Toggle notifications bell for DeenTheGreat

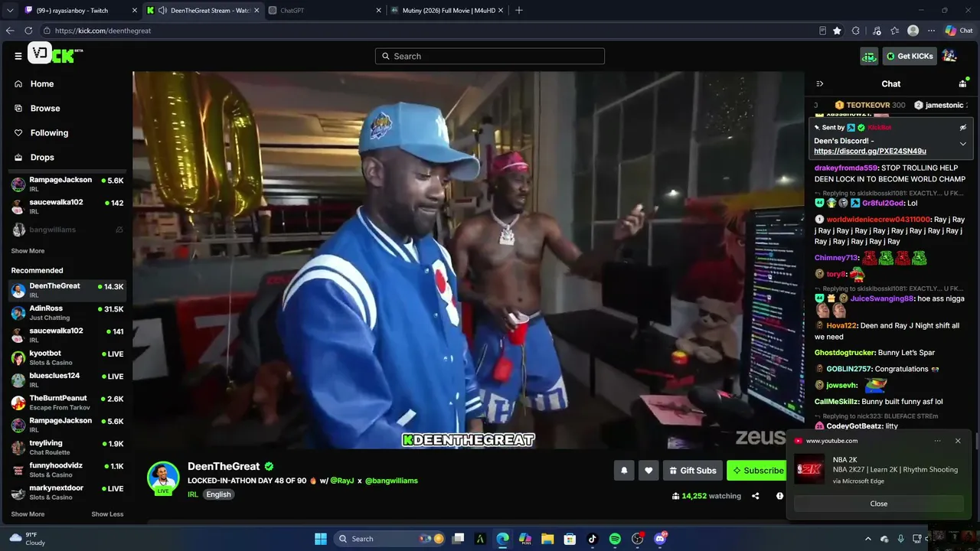pyautogui.click(x=624, y=471)
